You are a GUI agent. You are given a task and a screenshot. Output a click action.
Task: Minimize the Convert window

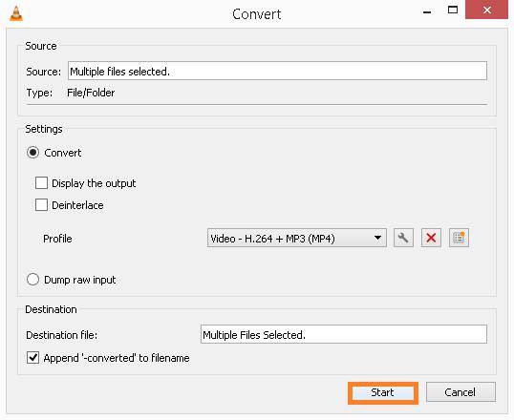[427, 11]
